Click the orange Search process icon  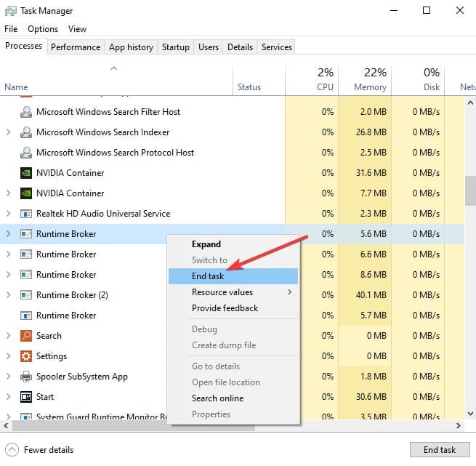pos(26,336)
